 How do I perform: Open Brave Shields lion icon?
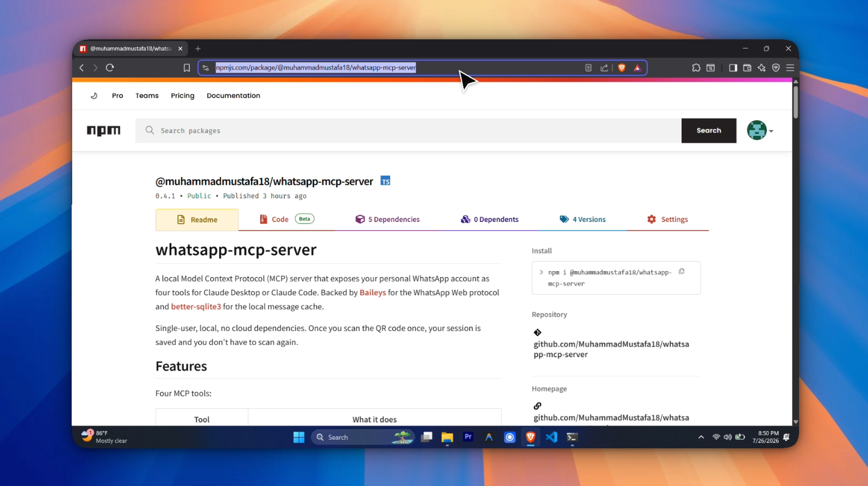coord(622,68)
